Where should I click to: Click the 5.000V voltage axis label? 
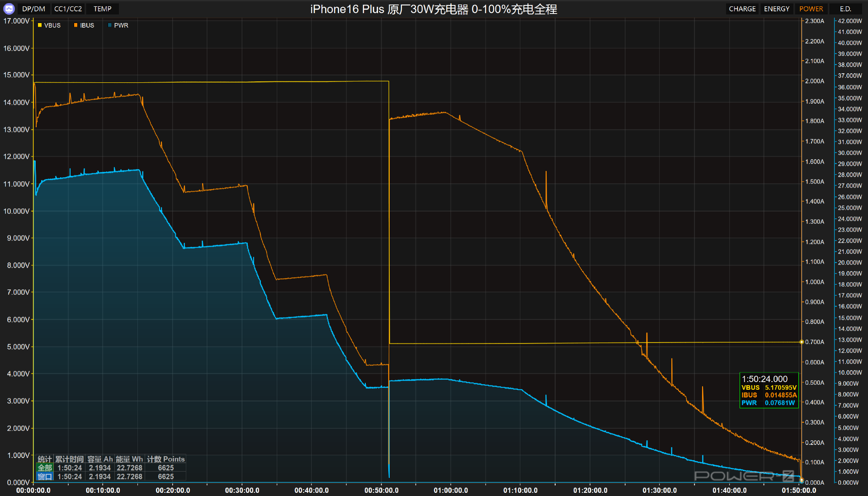[x=18, y=347]
